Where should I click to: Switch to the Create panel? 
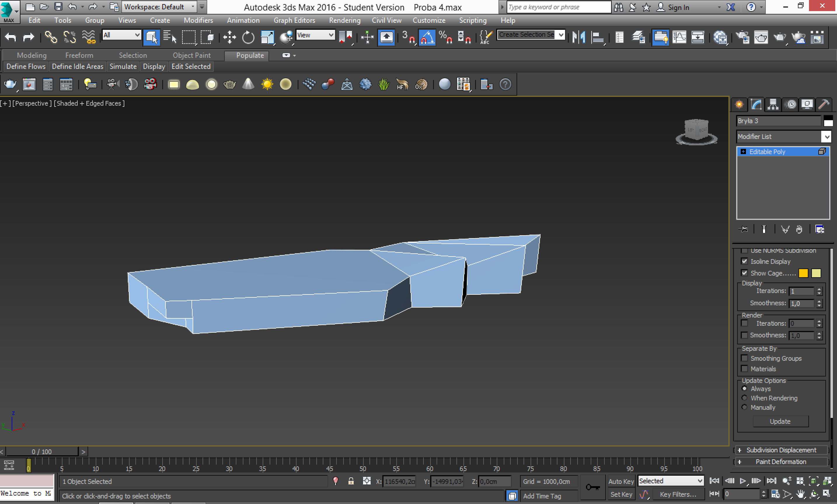coord(739,104)
